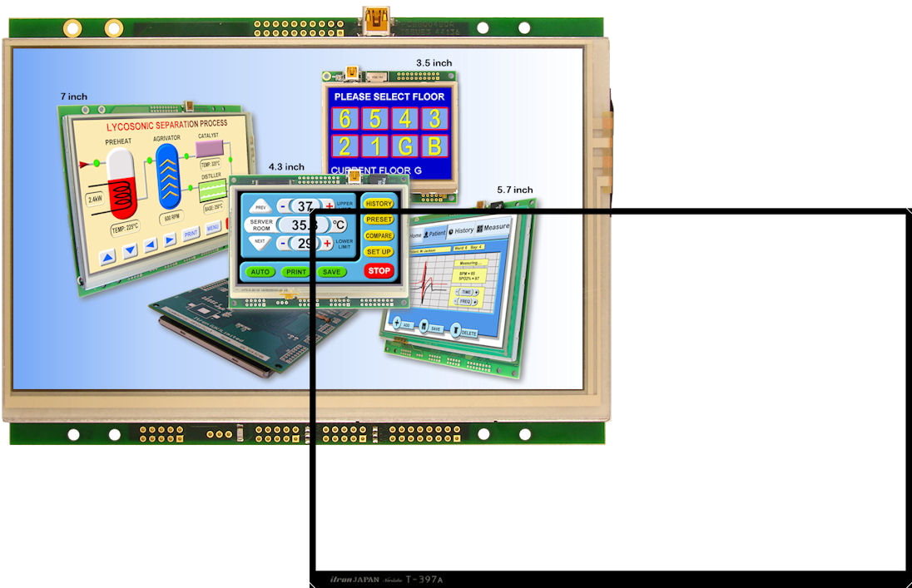Click the 7 inch label

coord(74,96)
